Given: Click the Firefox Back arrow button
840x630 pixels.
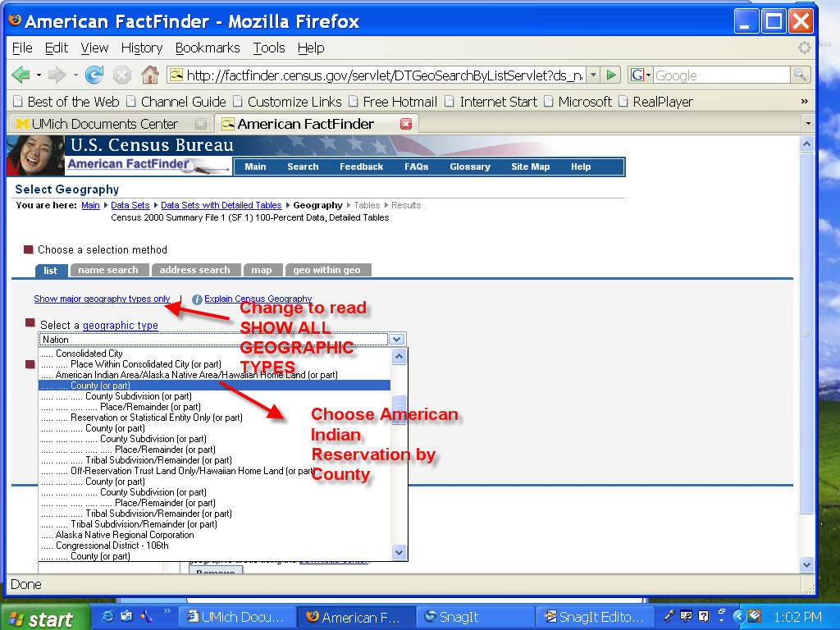Looking at the screenshot, I should point(21,75).
